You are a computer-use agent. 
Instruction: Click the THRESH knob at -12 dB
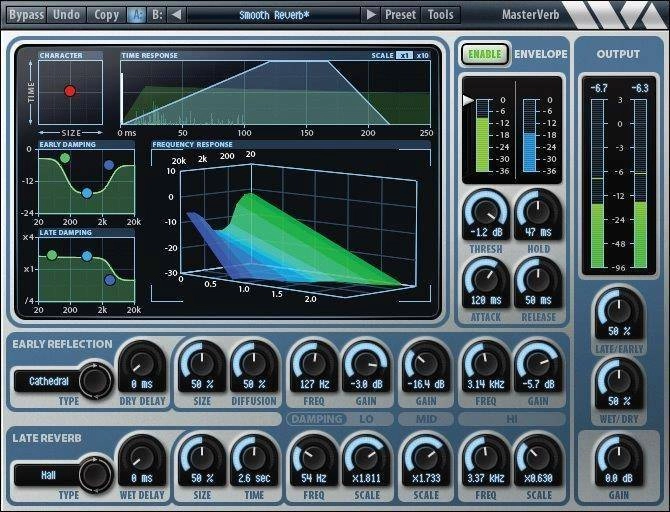tap(486, 214)
